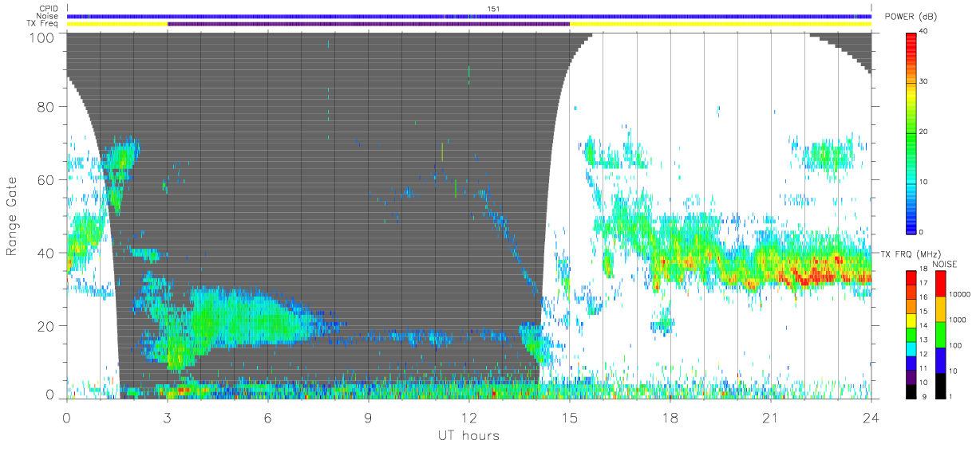Click the TX FRQ (MHz) legend title
This screenshot has height=452, width=980.
tap(909, 254)
